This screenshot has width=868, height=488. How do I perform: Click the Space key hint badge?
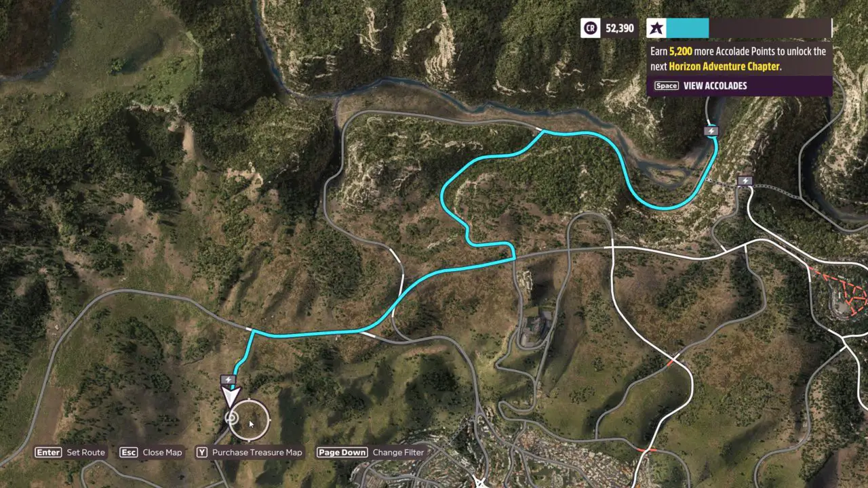tap(666, 85)
